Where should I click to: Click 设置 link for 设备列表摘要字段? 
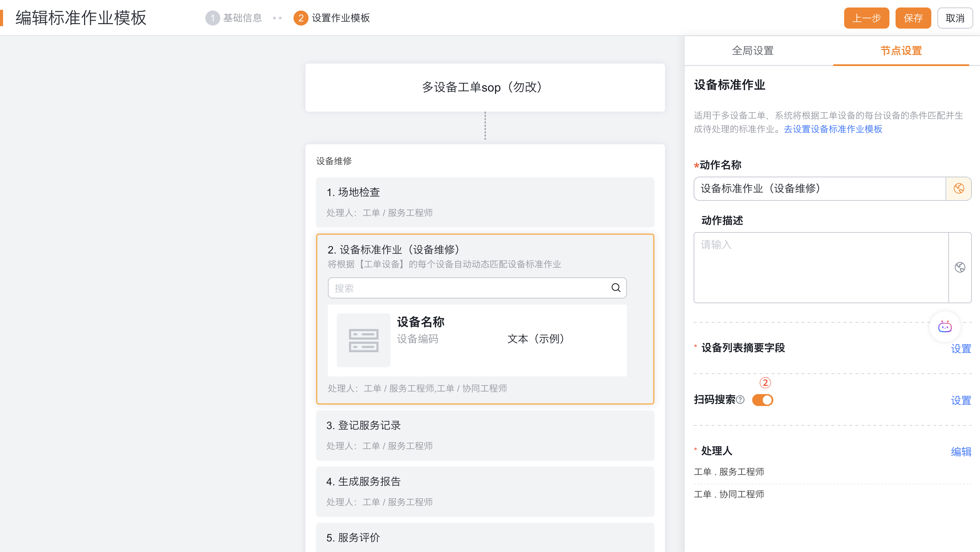(x=961, y=348)
